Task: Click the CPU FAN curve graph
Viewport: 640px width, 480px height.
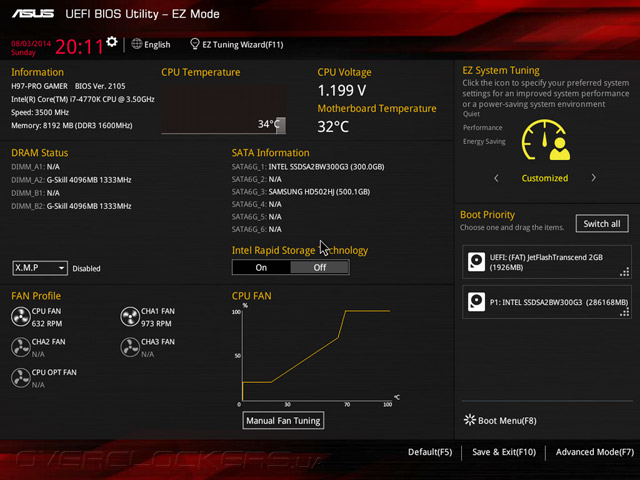Action: point(316,355)
